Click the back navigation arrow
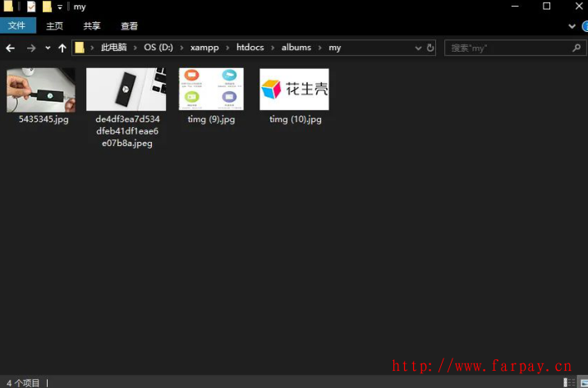 pyautogui.click(x=11, y=48)
